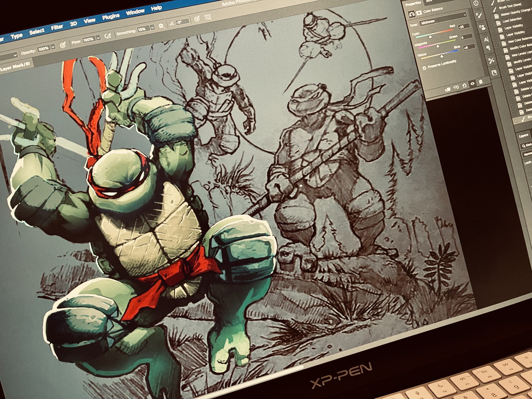Open the Character panel icon
Viewport: 532px width, 399px height.
tap(486, 40)
